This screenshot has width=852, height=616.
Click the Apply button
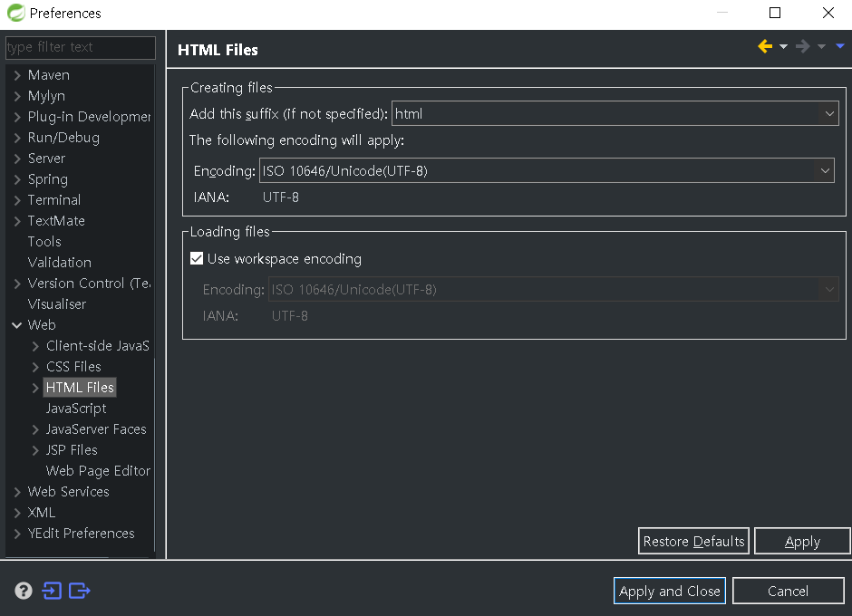point(802,541)
